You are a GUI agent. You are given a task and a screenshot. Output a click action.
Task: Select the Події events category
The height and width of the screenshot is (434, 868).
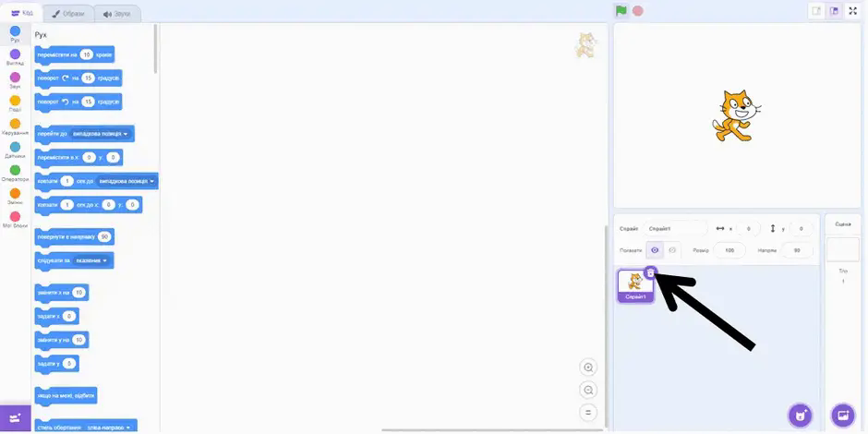[x=15, y=103]
